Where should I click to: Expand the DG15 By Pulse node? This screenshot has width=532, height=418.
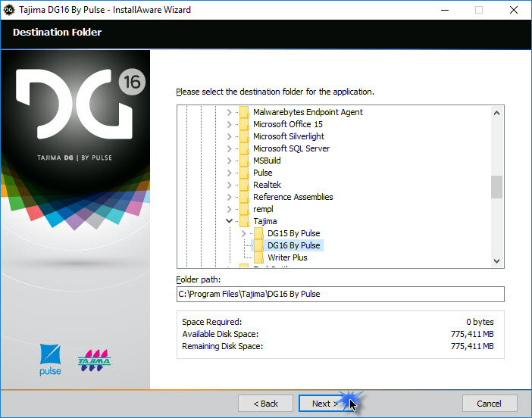click(x=243, y=233)
